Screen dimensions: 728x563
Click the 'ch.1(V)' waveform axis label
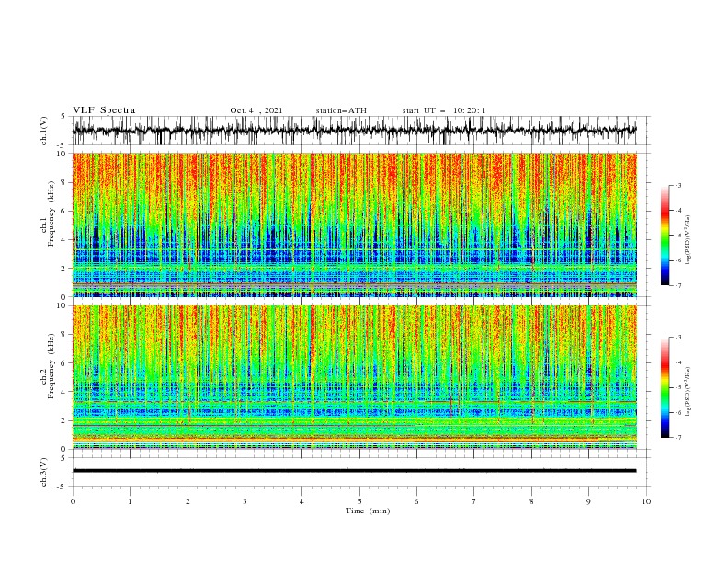point(44,131)
